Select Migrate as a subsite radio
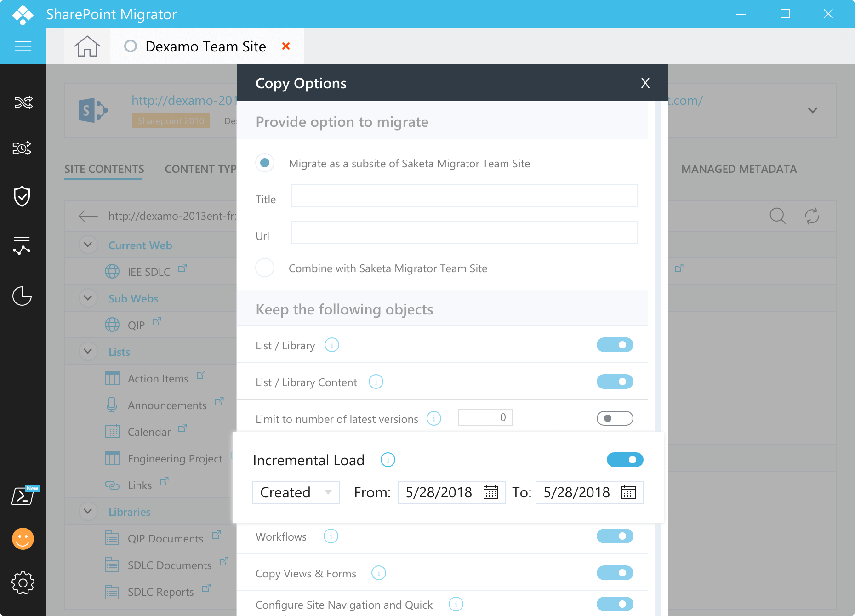Image resolution: width=855 pixels, height=616 pixels. pyautogui.click(x=265, y=163)
